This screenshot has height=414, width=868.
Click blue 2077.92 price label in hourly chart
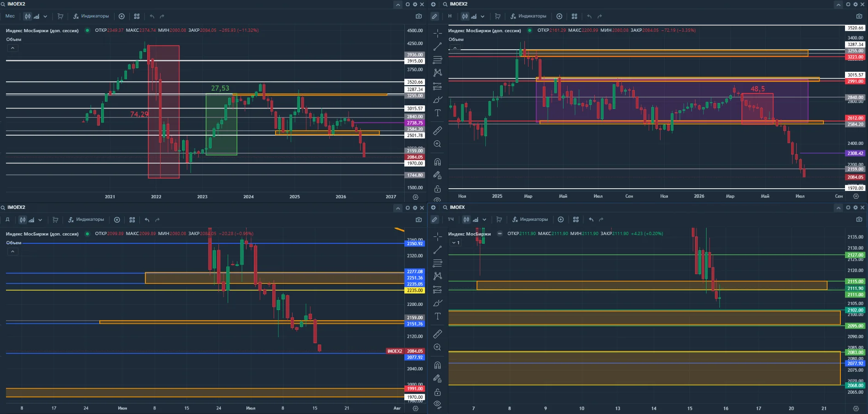pos(855,363)
